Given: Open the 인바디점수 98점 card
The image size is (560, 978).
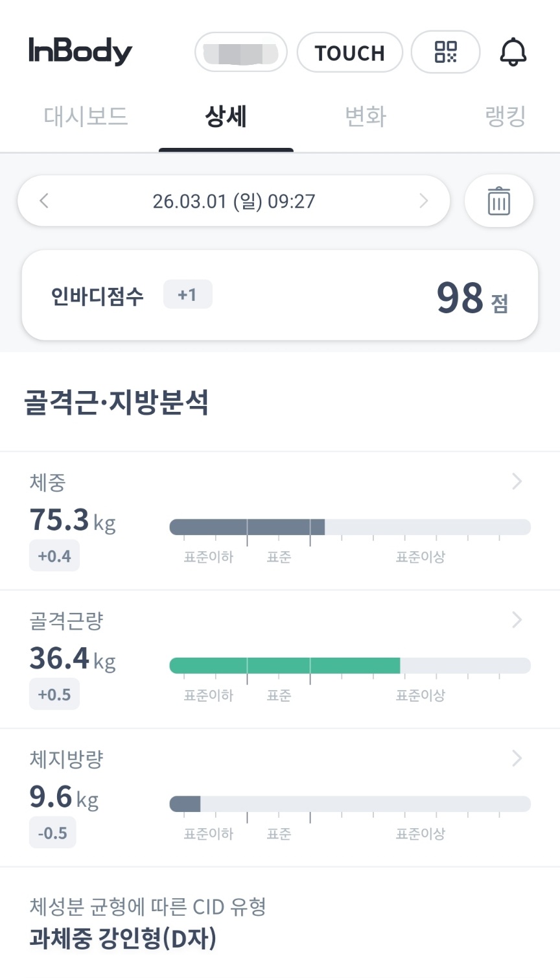Looking at the screenshot, I should [x=280, y=296].
